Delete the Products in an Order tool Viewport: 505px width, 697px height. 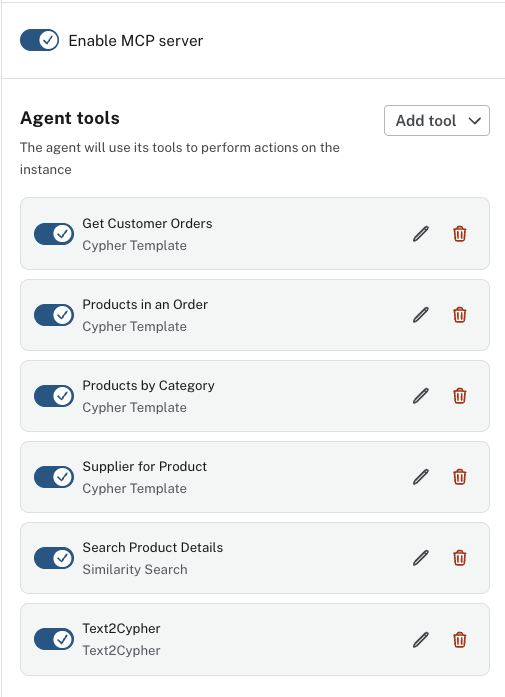pyautogui.click(x=460, y=315)
